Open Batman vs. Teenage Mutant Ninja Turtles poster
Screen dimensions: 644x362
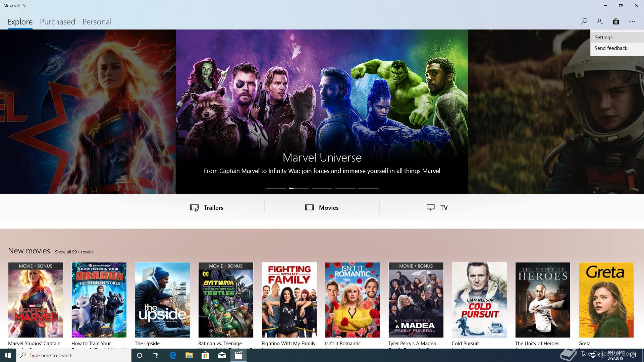(226, 300)
